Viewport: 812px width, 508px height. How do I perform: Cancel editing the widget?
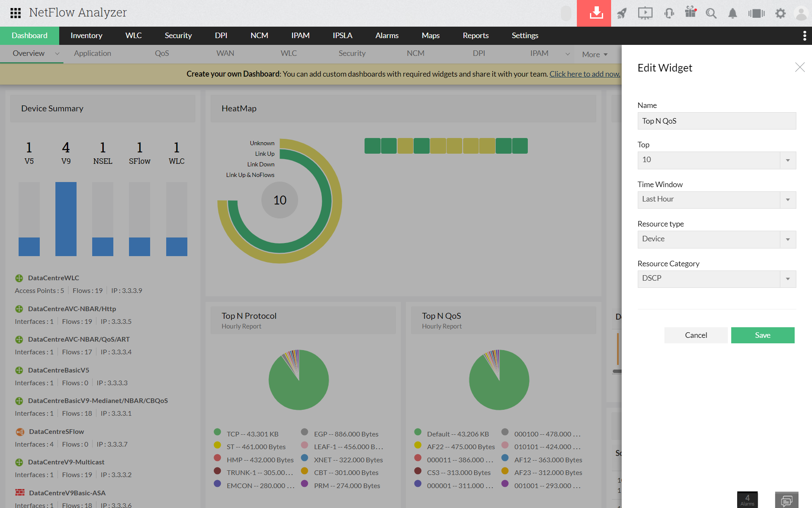pos(696,335)
